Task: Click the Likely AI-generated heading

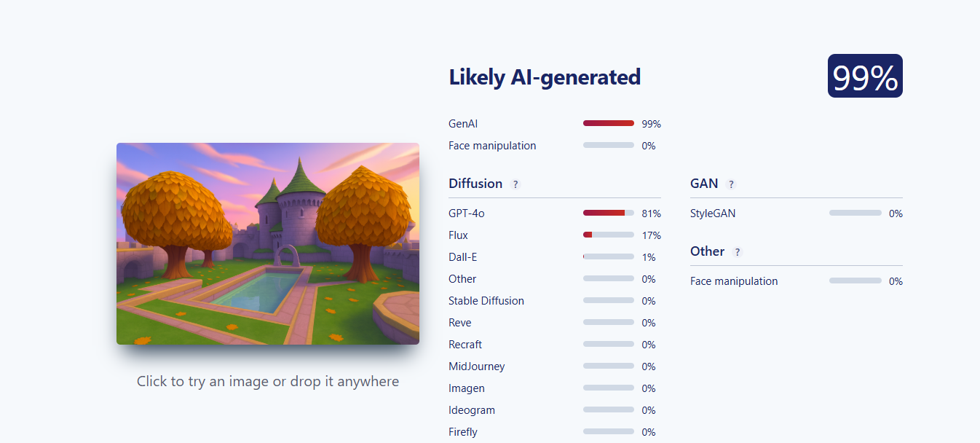Action: pos(545,77)
